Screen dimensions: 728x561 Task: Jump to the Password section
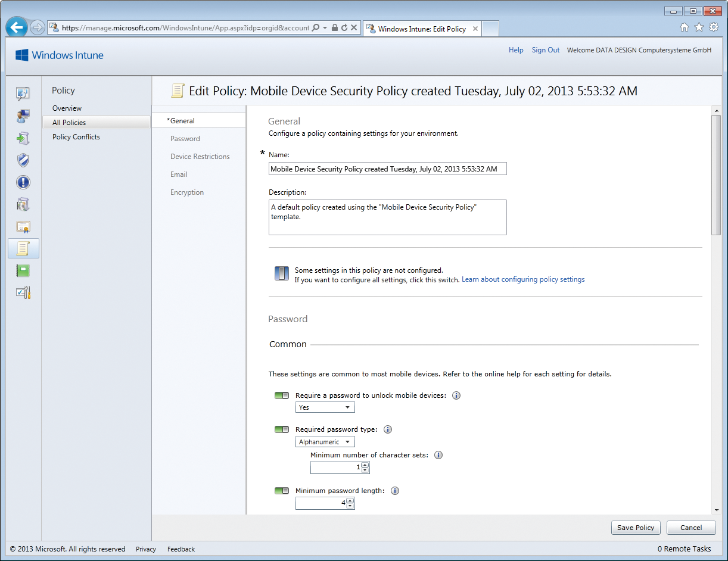pyautogui.click(x=185, y=139)
